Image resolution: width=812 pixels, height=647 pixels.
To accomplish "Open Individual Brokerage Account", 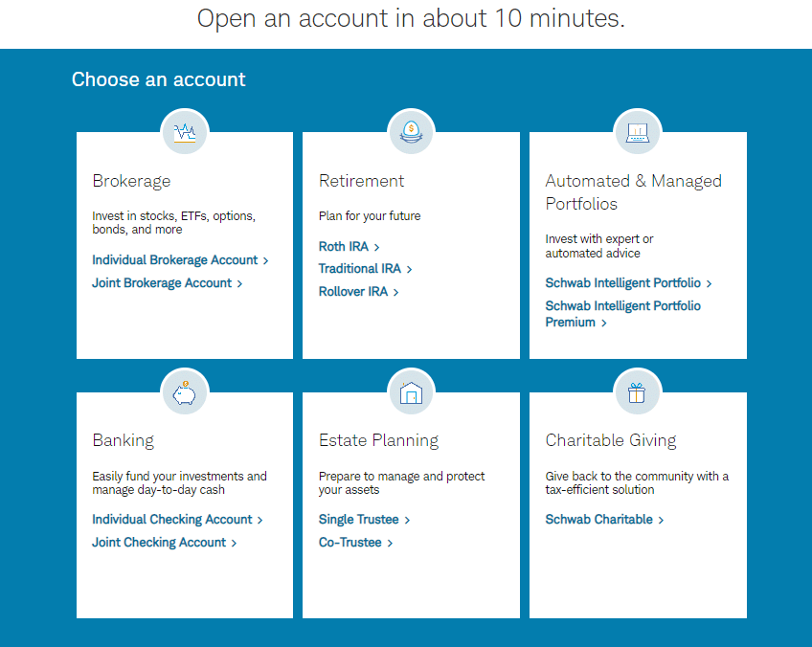I will tap(175, 259).
